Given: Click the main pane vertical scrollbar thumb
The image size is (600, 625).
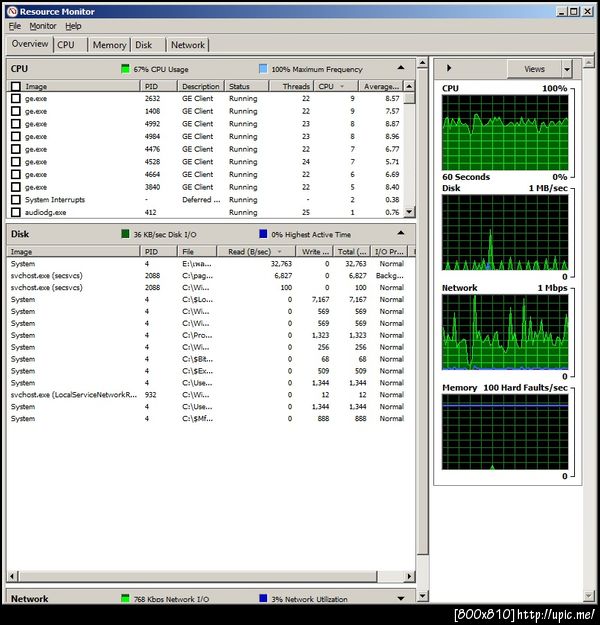Looking at the screenshot, I should [423, 311].
